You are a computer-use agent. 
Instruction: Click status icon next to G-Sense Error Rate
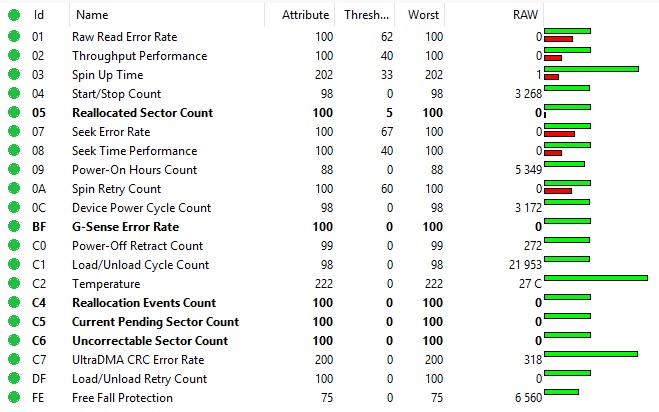(x=13, y=227)
